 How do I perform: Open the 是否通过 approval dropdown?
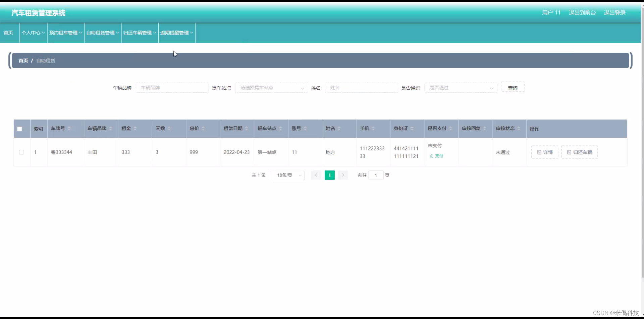point(461,88)
